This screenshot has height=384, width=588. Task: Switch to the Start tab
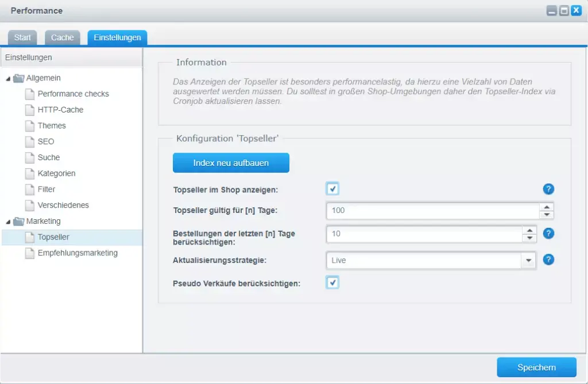[x=22, y=37]
